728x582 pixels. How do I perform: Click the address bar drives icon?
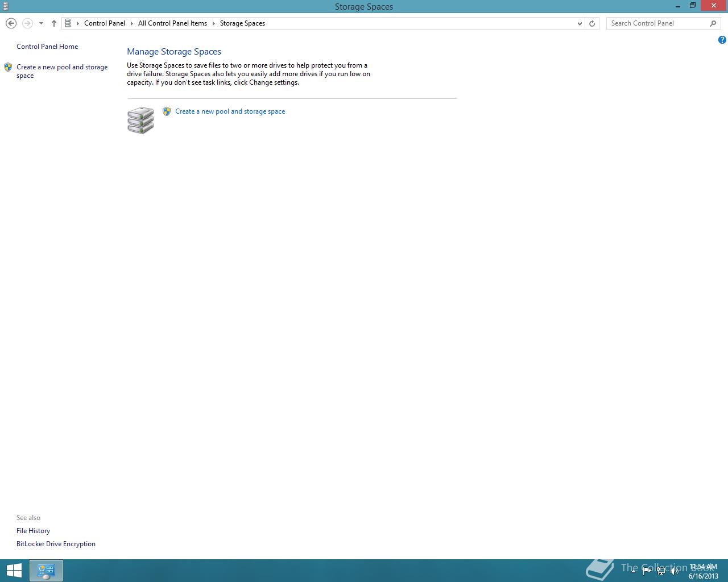(x=68, y=23)
